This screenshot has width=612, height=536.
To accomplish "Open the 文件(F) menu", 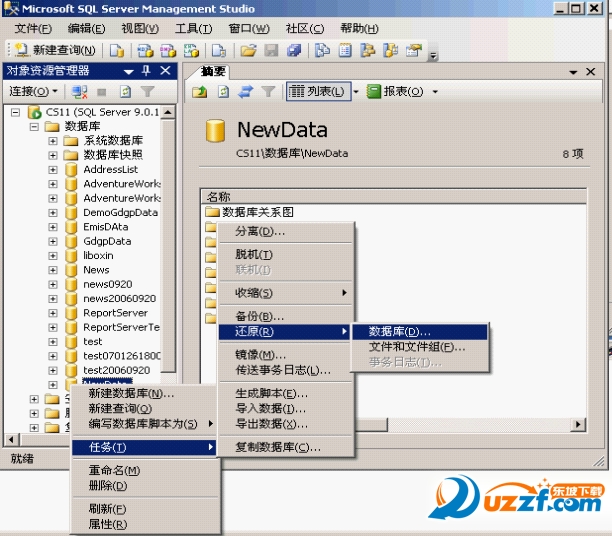I will click(x=33, y=28).
